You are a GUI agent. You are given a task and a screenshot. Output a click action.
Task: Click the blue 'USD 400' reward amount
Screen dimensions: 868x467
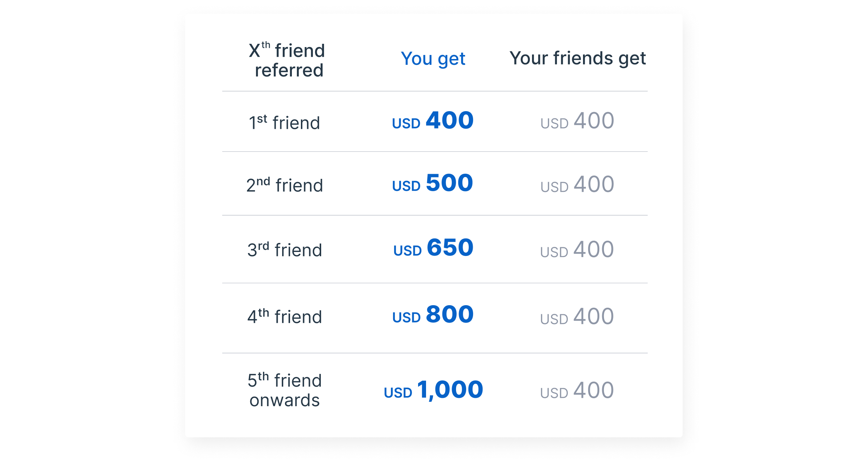[x=433, y=121]
